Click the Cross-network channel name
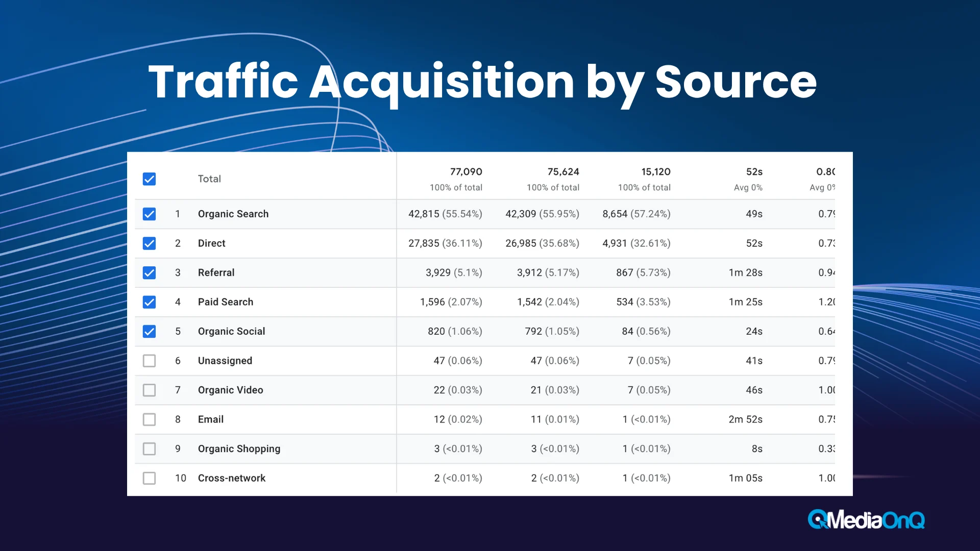Screen dimensions: 980x551 point(231,478)
